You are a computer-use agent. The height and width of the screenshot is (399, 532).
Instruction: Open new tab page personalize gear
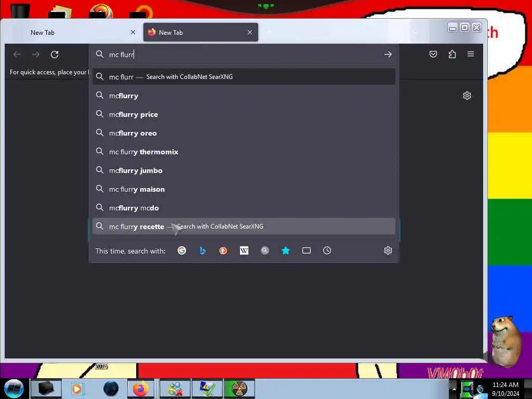coord(467,96)
